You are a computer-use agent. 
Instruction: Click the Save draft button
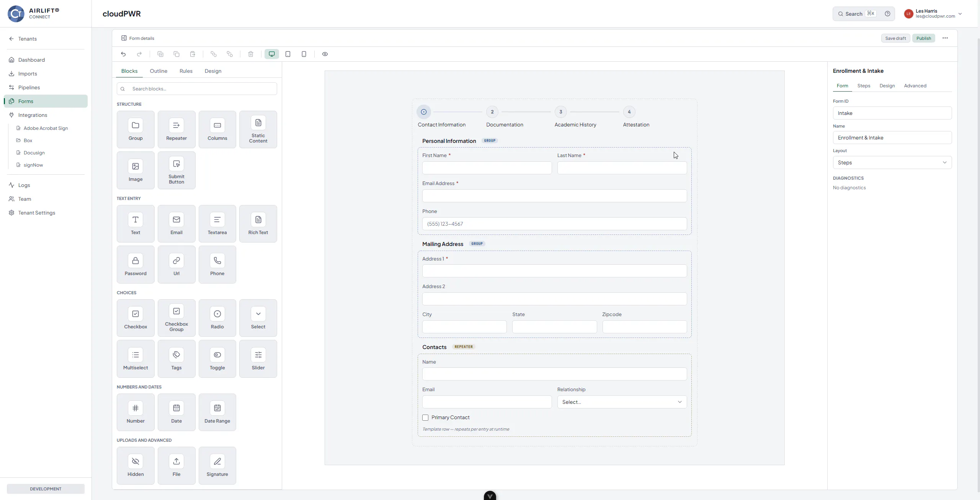pos(895,38)
